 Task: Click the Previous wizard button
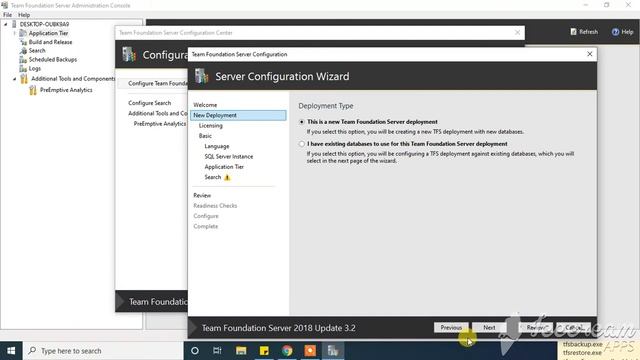click(x=451, y=327)
